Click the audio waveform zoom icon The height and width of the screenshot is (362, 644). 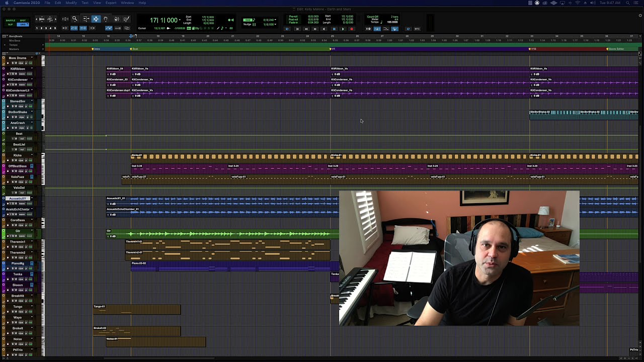click(42, 19)
